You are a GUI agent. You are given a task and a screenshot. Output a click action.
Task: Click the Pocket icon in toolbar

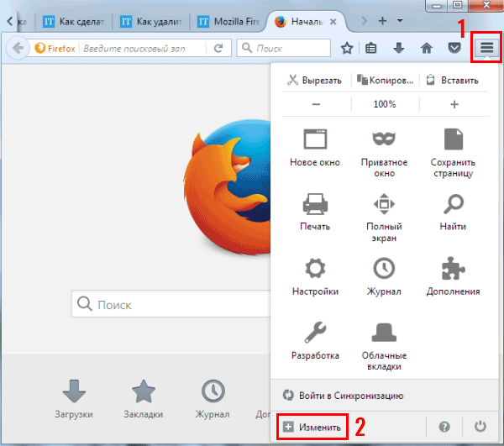454,48
